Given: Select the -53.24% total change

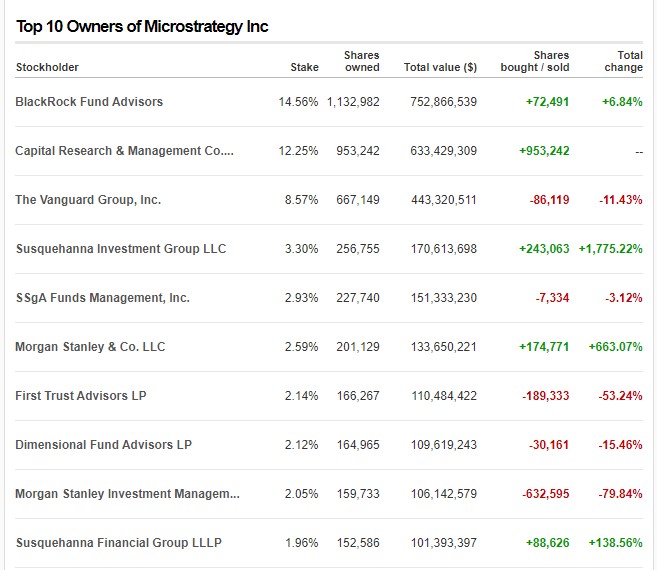Looking at the screenshot, I should [621, 396].
